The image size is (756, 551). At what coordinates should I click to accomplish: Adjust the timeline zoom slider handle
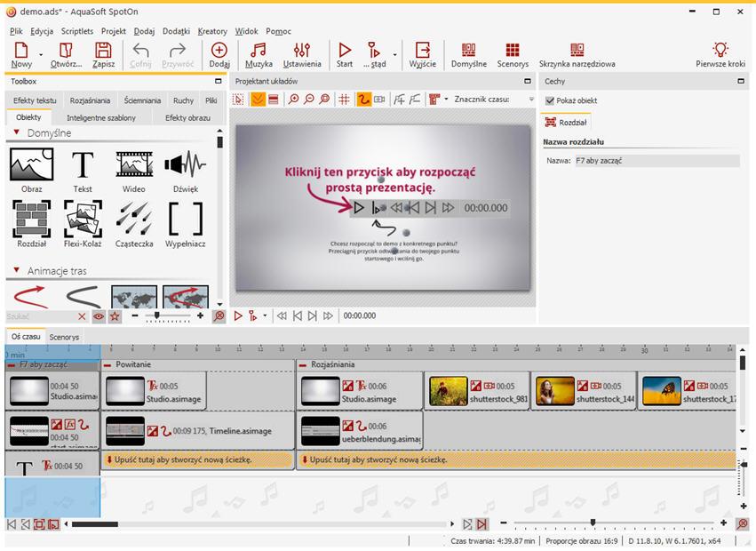[x=593, y=523]
